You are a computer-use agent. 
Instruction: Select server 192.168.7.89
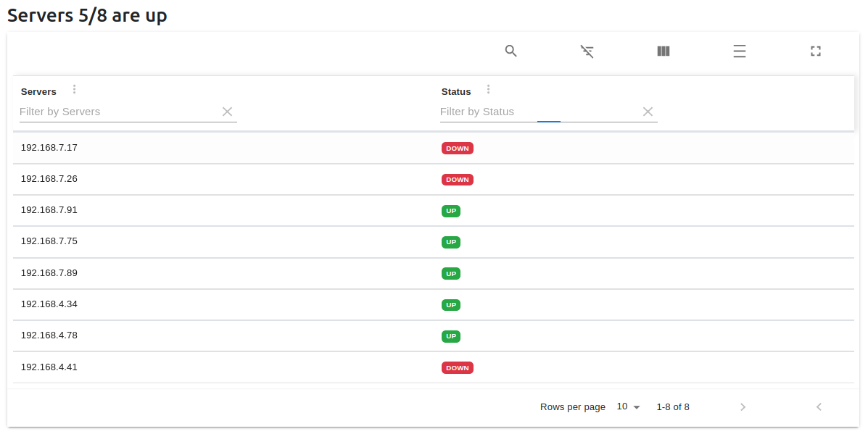pos(49,273)
